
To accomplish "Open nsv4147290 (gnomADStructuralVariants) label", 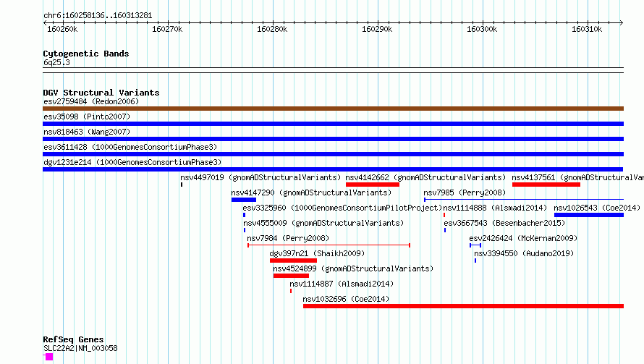I will (311, 192).
